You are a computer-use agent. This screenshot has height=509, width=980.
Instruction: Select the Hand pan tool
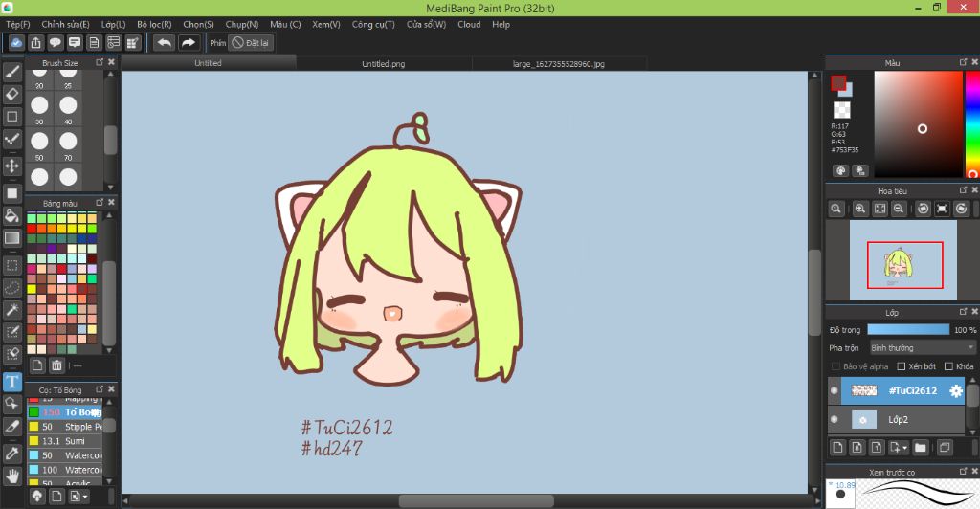tap(12, 476)
